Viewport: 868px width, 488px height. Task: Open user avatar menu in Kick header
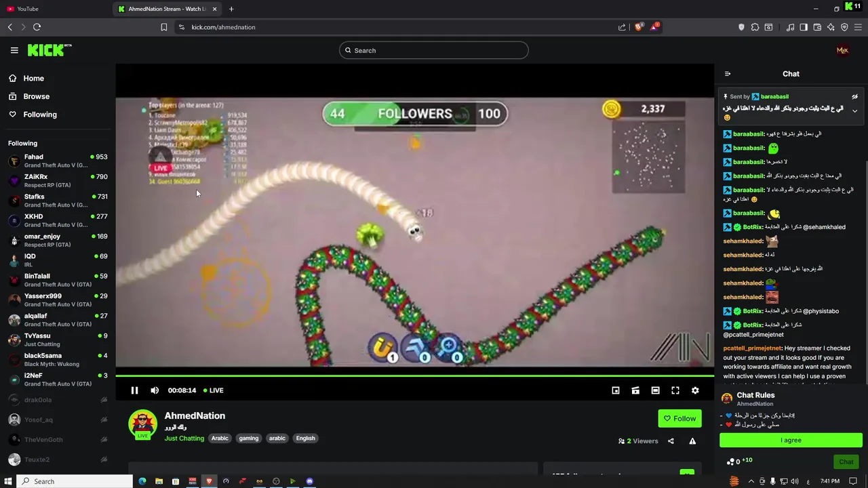point(842,50)
